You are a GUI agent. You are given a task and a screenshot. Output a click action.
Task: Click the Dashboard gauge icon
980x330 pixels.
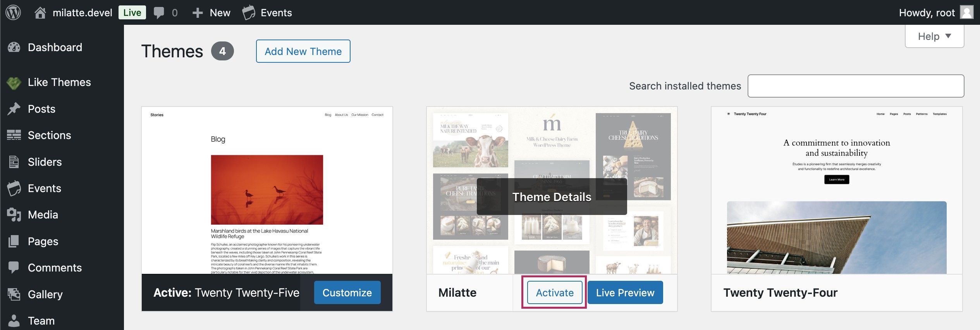(14, 47)
